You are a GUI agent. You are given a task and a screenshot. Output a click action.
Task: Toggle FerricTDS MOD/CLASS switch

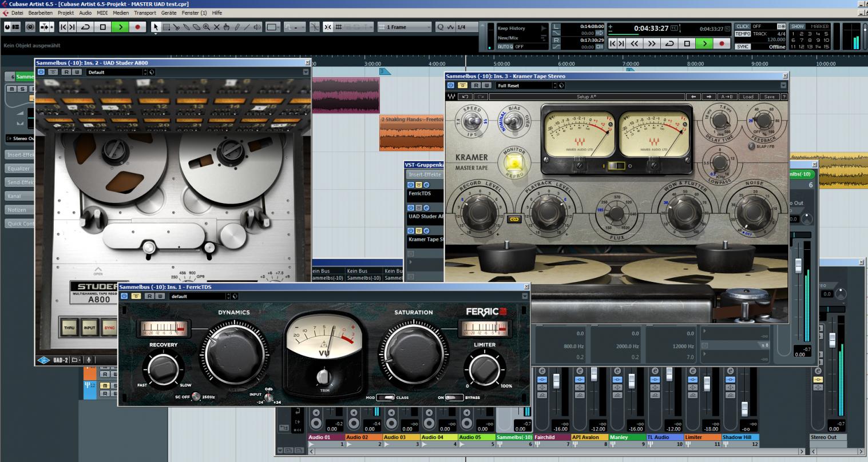tap(386, 397)
